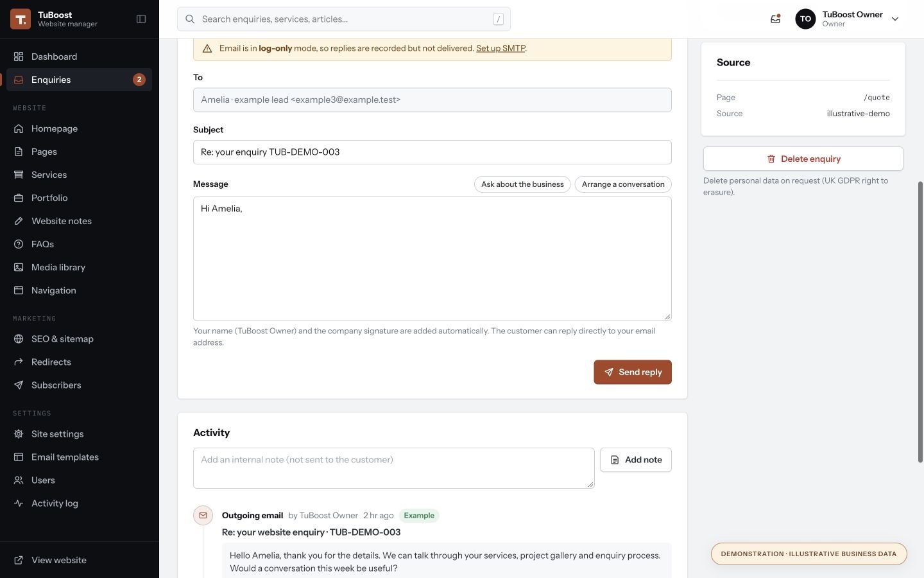The height and width of the screenshot is (578, 924).
Task: Edit the Subject field
Action: pos(432,152)
